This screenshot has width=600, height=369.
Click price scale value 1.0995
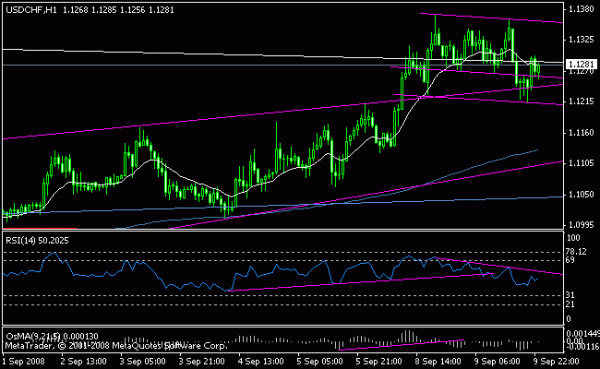581,225
